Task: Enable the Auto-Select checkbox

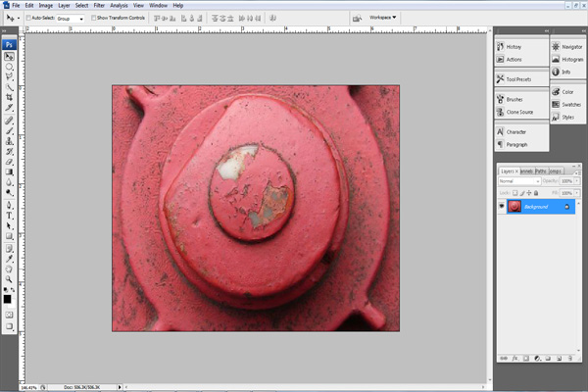Action: 28,18
